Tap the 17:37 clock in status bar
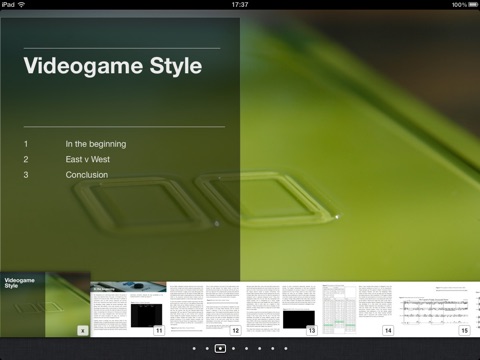This screenshot has width=480, height=360. (240, 4)
